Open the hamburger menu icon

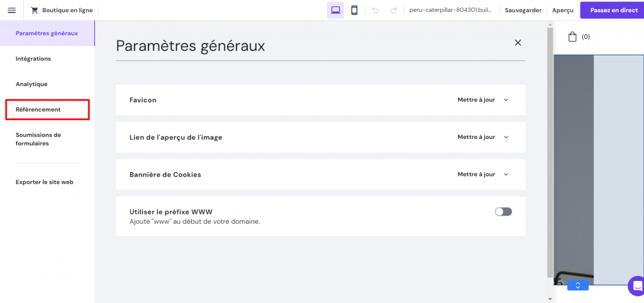click(11, 10)
